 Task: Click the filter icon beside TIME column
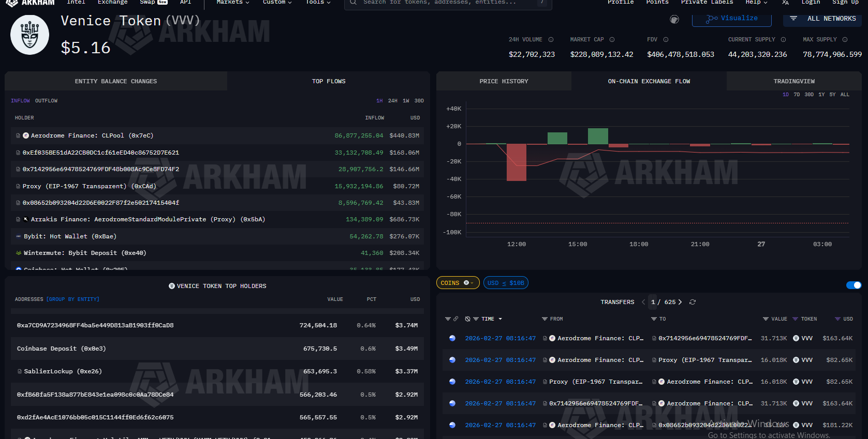pyautogui.click(x=476, y=319)
